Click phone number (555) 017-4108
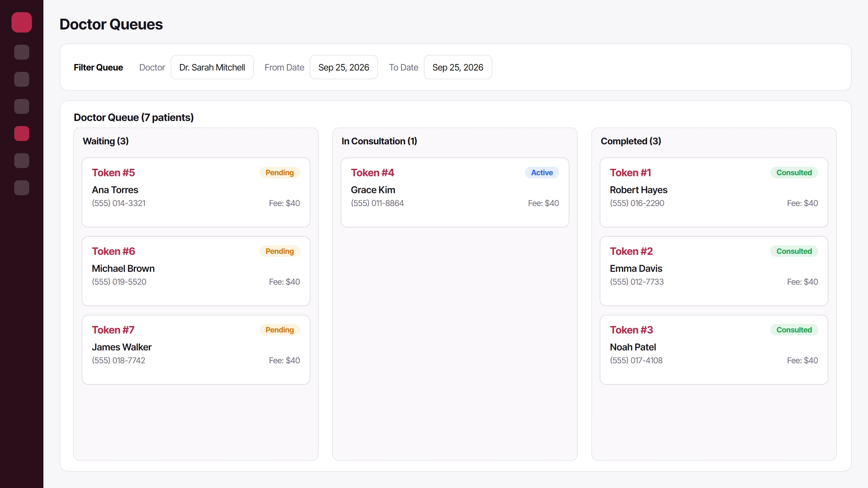868x488 pixels. 636,360
